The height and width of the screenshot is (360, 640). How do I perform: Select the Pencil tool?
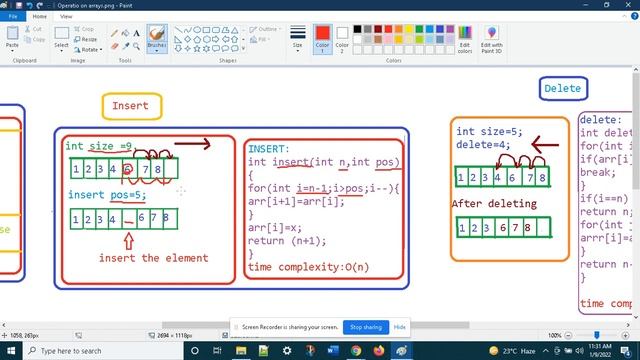[x=115, y=33]
